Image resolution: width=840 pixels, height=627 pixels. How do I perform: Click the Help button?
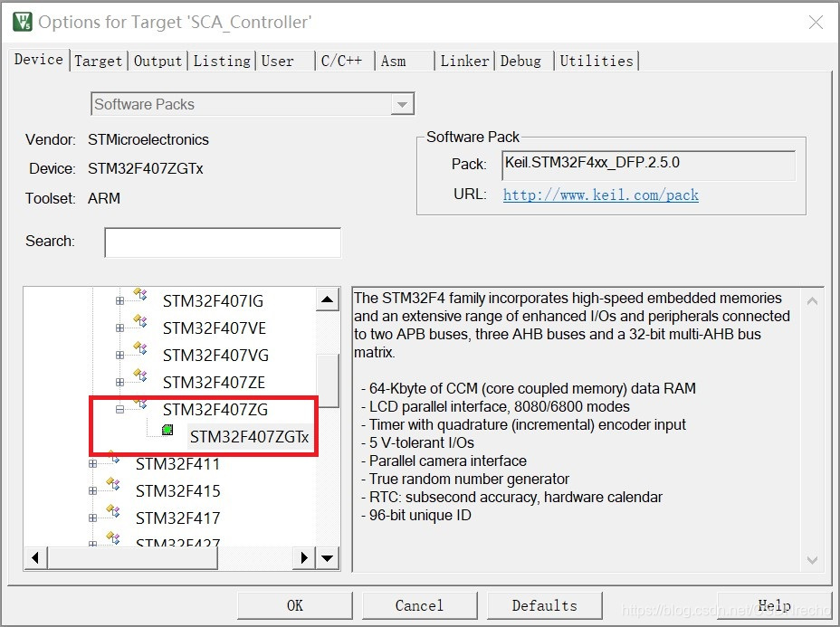pos(774,605)
